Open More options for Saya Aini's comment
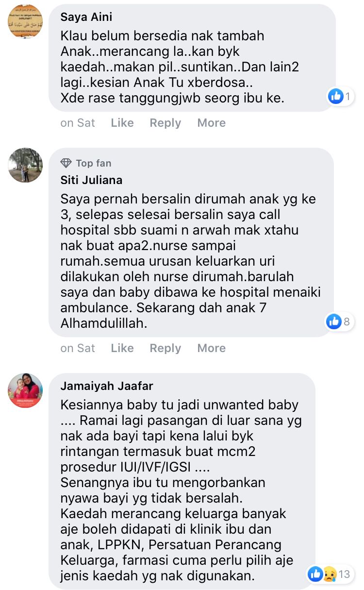 211,123
